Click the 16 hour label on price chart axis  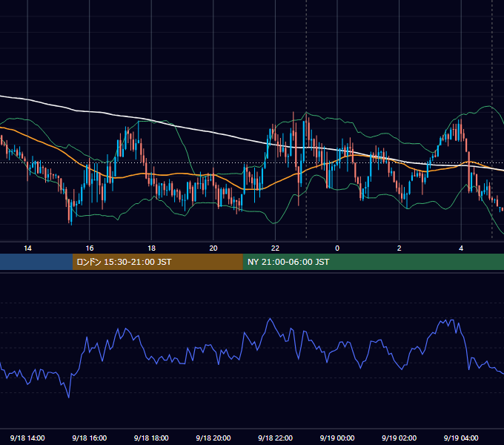tap(90, 248)
